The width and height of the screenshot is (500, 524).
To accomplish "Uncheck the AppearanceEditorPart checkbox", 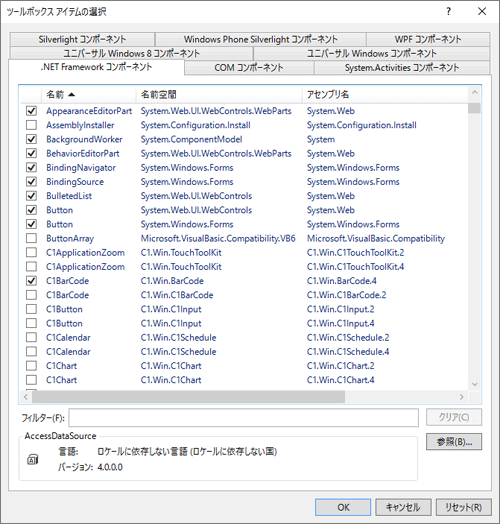I will click(x=31, y=111).
